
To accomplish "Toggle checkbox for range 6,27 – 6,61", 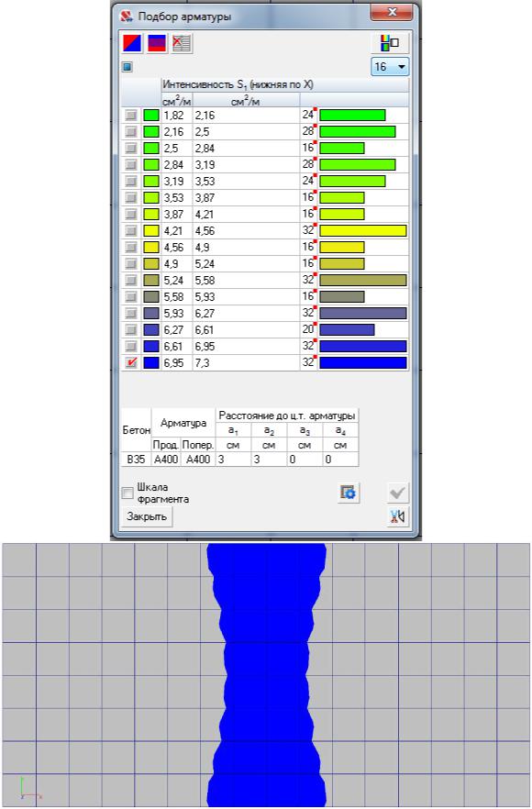I will click(x=131, y=329).
